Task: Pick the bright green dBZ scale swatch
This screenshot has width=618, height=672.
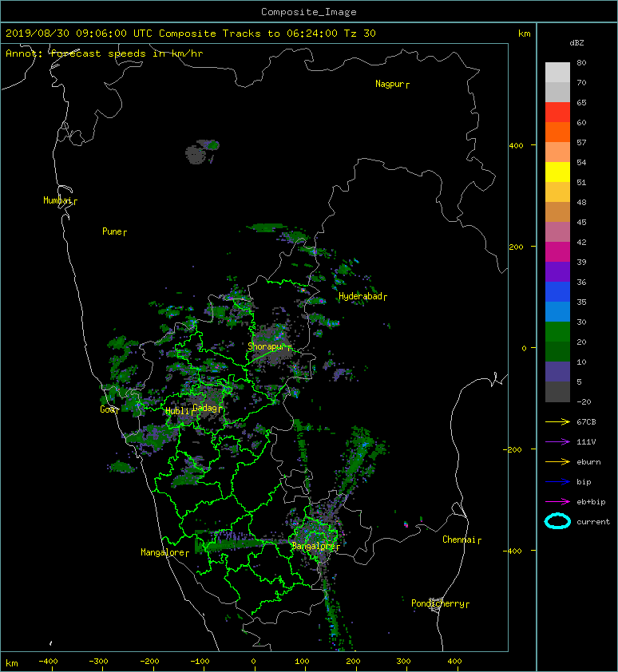Action: [x=557, y=332]
